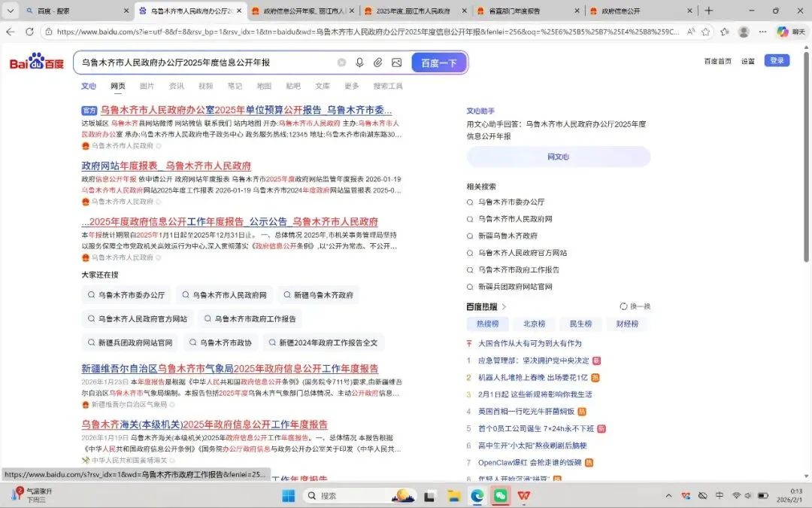Click the page vertical scrollbar
This screenshot has width=812, height=508.
pos(807,156)
